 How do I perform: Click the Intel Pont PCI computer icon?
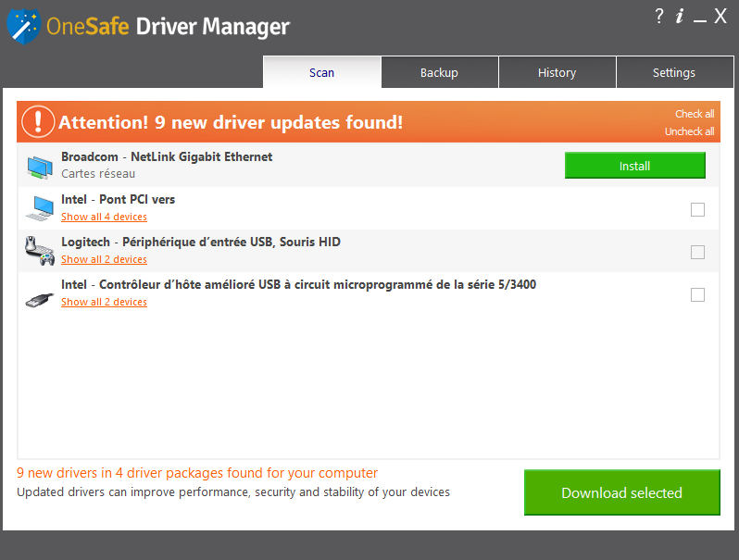(x=40, y=208)
